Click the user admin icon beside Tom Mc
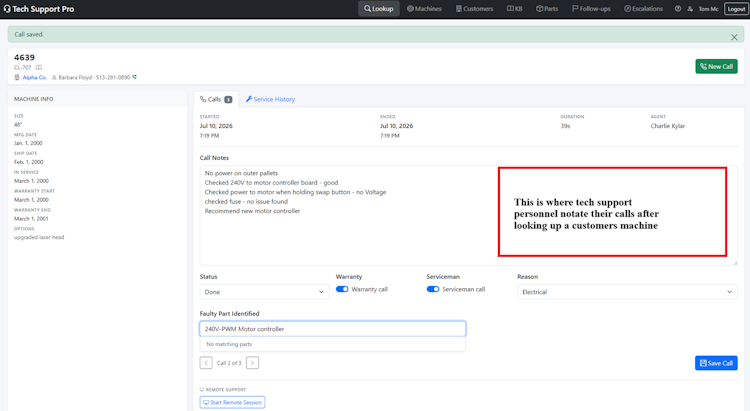The height and width of the screenshot is (411, 750). tap(690, 9)
